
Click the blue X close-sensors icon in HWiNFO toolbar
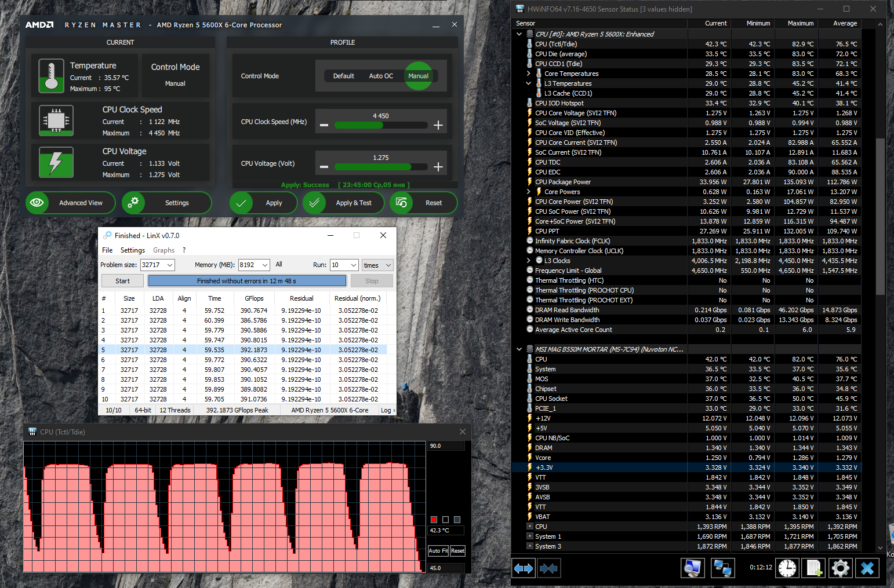click(x=867, y=568)
